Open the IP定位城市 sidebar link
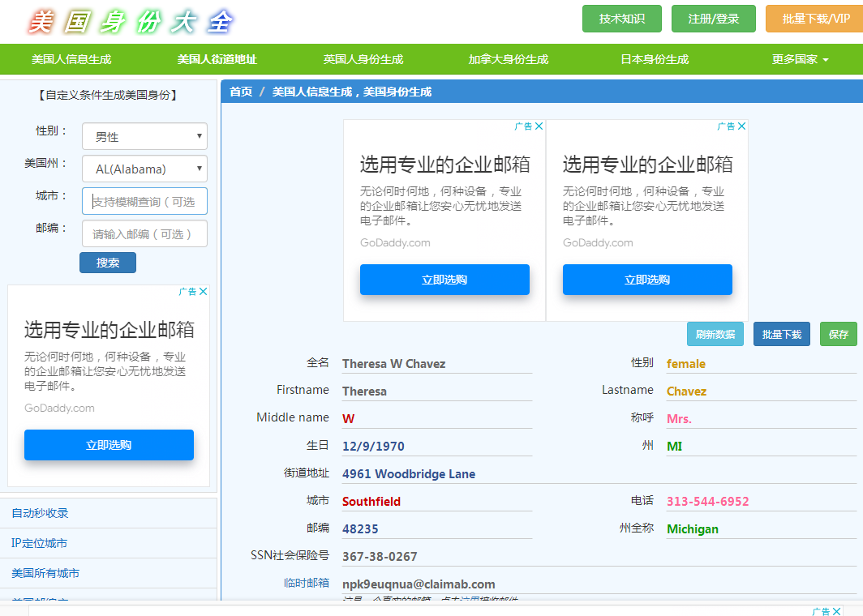The height and width of the screenshot is (616, 863). (x=39, y=543)
